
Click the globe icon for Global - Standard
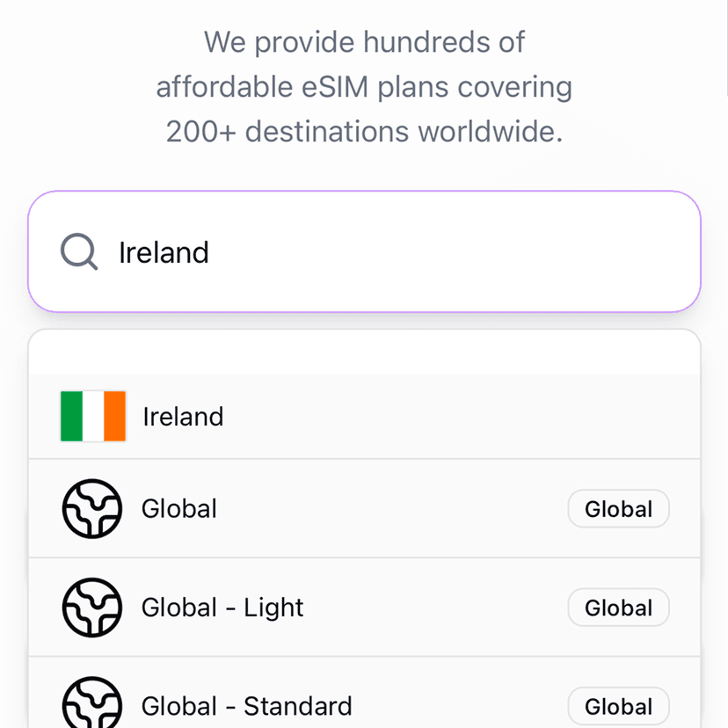click(x=91, y=703)
